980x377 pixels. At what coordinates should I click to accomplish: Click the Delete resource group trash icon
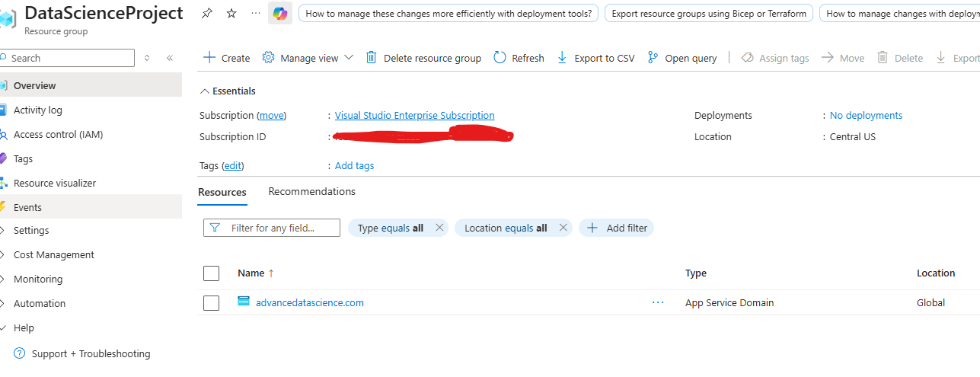[372, 58]
